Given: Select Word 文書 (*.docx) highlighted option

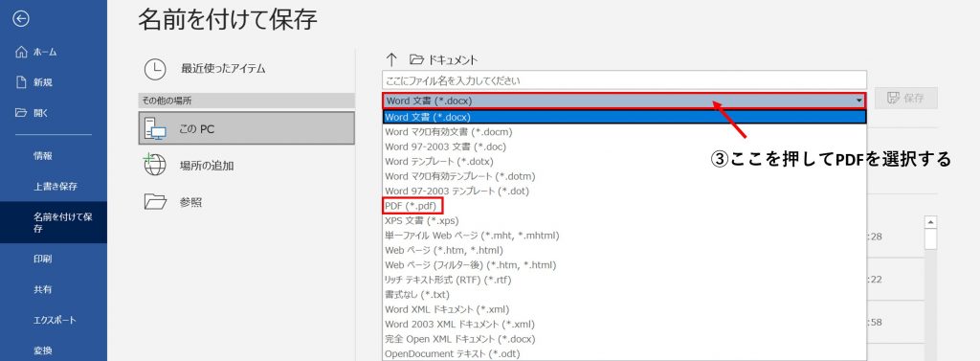Looking at the screenshot, I should tap(624, 117).
